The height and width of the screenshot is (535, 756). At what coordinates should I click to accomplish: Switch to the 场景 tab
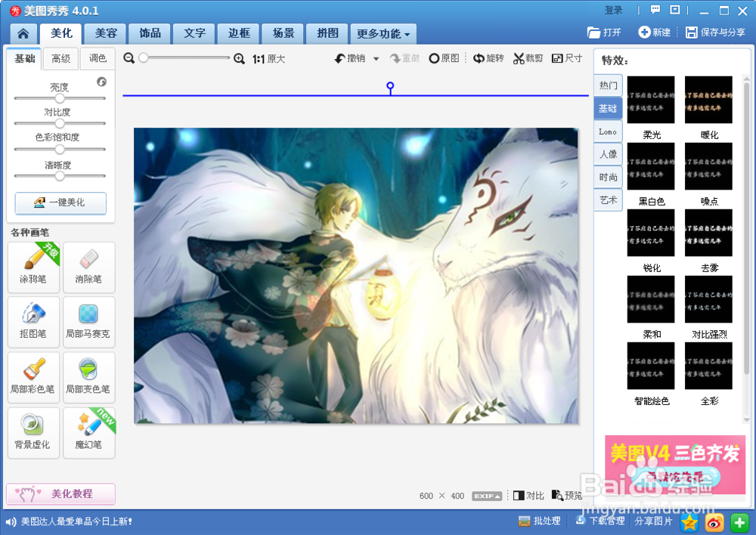point(283,33)
